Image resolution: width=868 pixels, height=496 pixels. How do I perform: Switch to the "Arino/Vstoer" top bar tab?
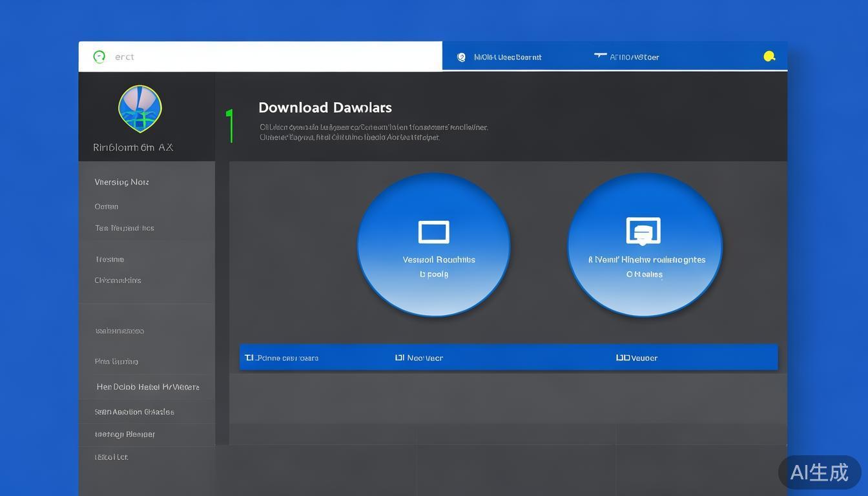pyautogui.click(x=634, y=57)
